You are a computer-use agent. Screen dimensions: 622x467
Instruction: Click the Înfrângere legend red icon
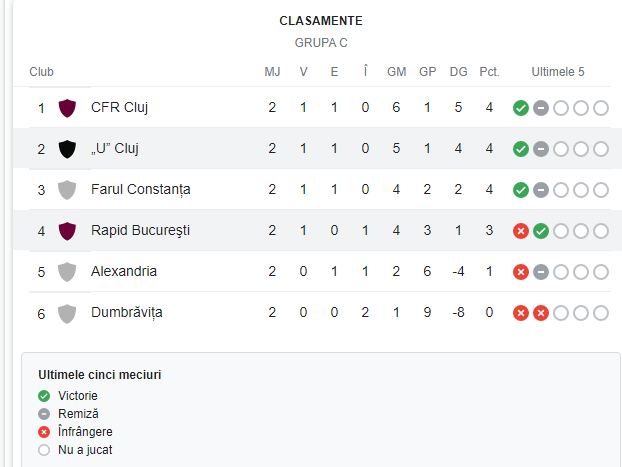click(44, 432)
